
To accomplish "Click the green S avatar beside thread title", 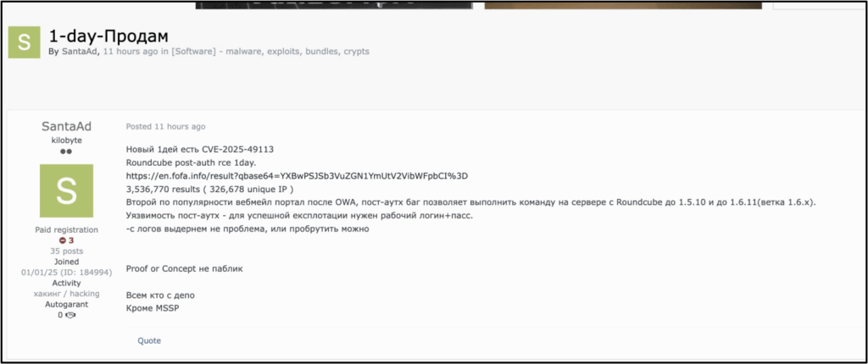I will 24,42.
